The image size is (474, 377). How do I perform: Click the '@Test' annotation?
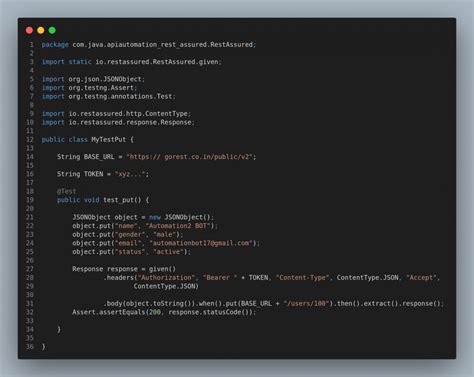(x=66, y=191)
